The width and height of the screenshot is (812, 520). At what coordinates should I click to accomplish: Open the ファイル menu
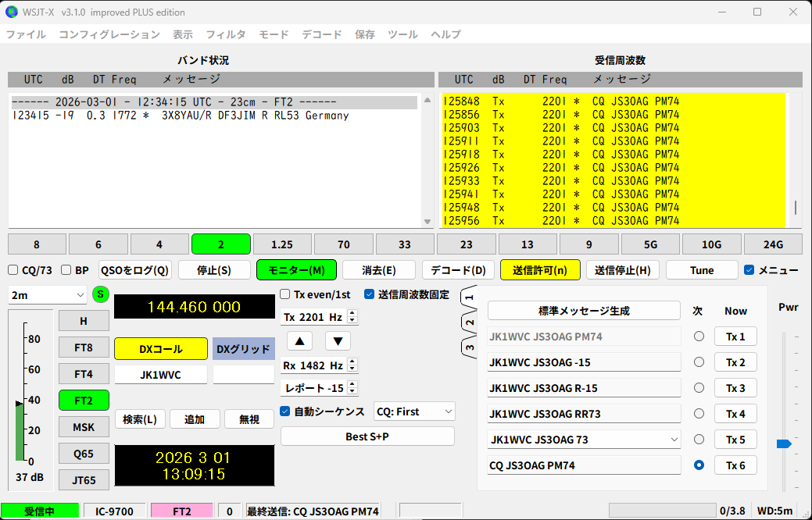26,34
